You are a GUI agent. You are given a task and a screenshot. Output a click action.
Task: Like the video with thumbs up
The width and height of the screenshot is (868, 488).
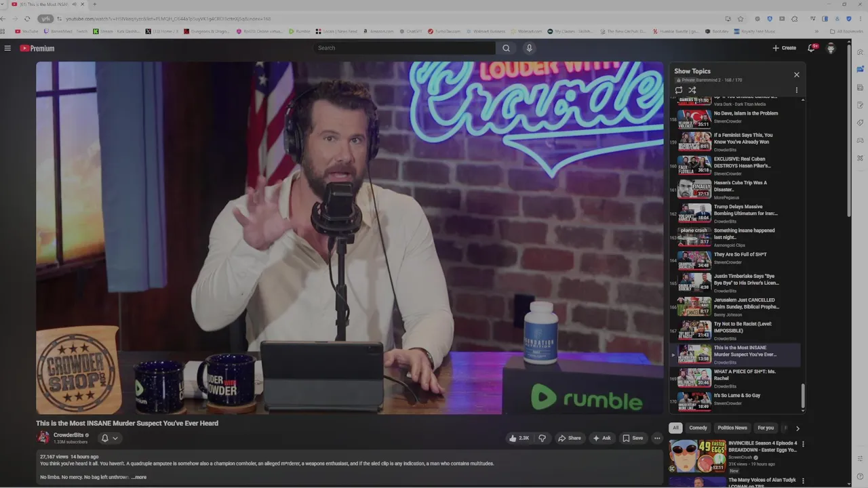[519, 438]
